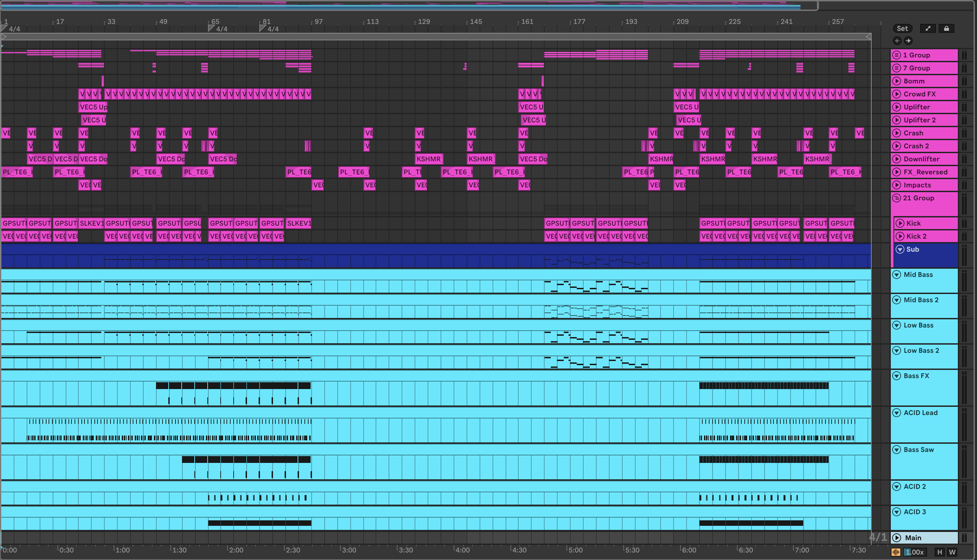Collapse the Mid Bass 2 track
The image size is (977, 560).
[x=897, y=300]
